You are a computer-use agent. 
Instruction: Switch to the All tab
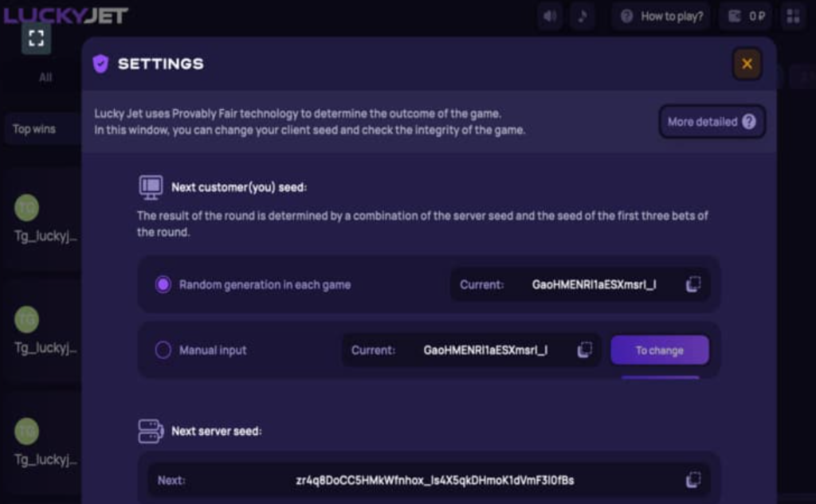coord(45,77)
